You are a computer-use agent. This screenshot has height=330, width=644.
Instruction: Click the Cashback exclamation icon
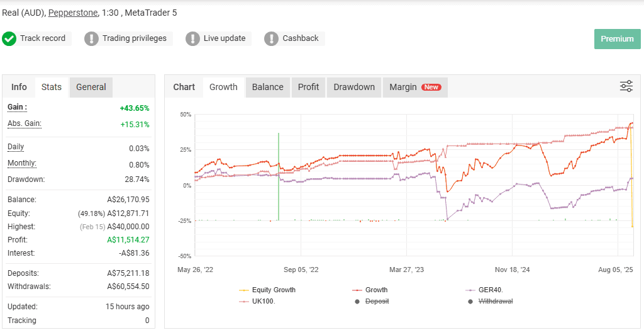(x=271, y=38)
